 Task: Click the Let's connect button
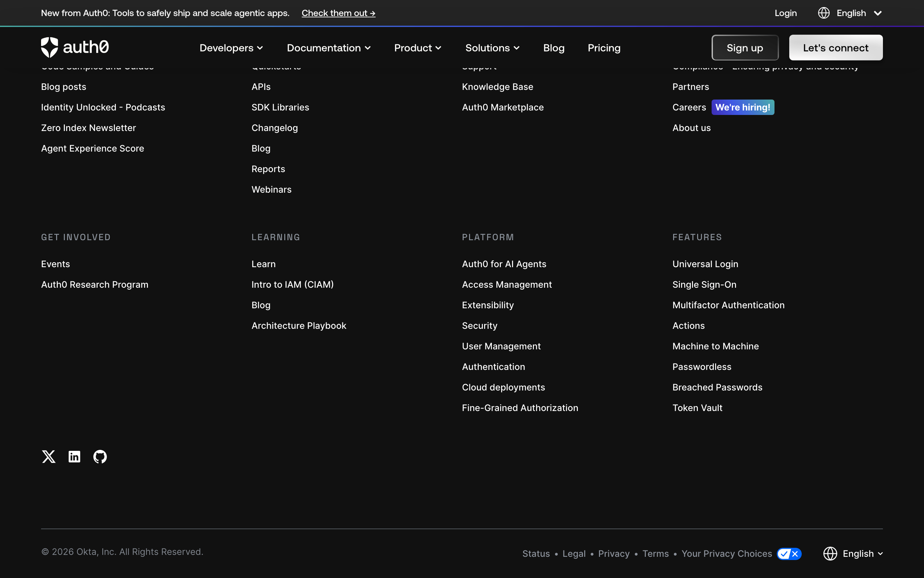[835, 48]
